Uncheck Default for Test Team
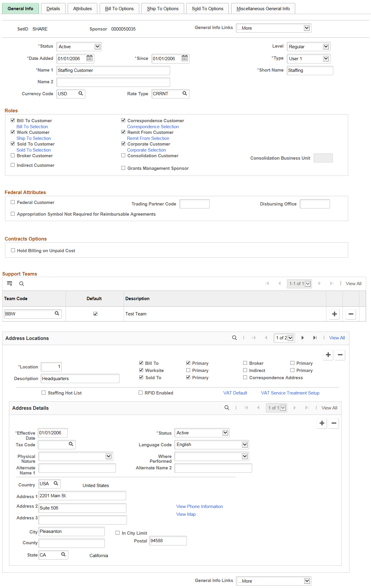Screen dimensions: 371x588 tap(95, 314)
